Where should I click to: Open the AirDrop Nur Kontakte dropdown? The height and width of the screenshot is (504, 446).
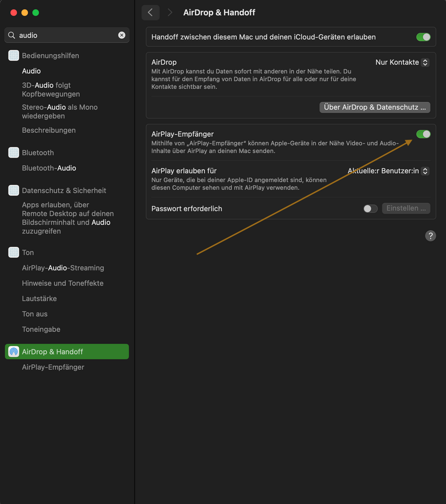coord(401,62)
